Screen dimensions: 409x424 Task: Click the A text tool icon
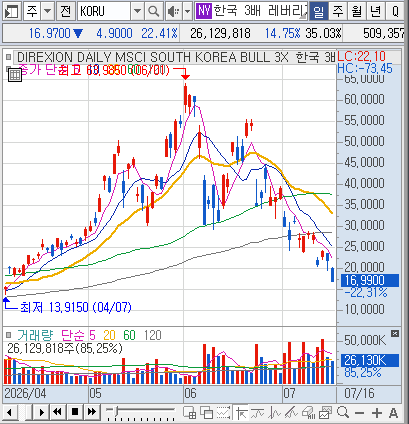click(x=393, y=413)
